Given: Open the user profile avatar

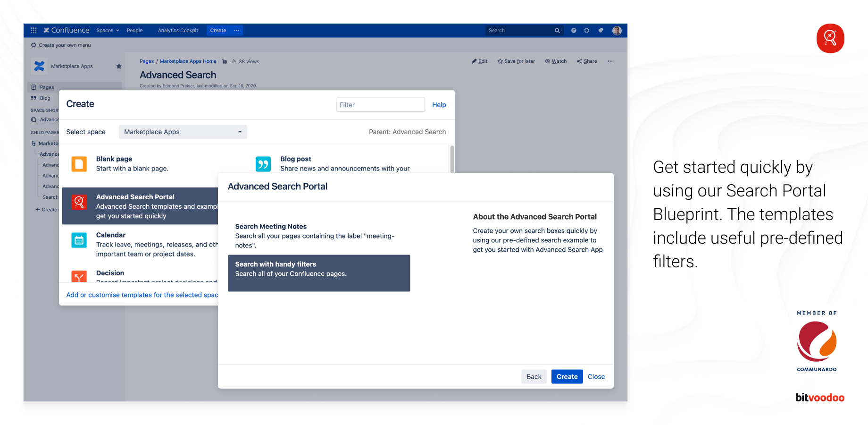Looking at the screenshot, I should [x=617, y=30].
